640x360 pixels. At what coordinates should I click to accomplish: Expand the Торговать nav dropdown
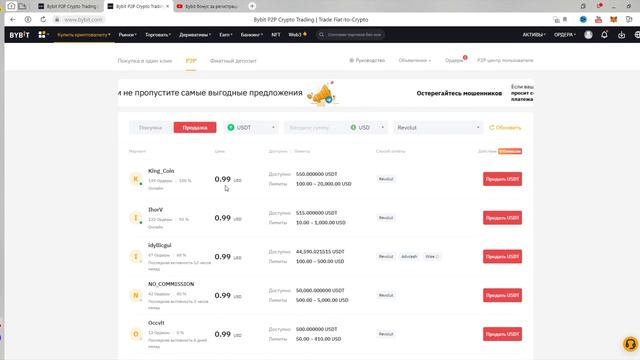[x=158, y=35]
